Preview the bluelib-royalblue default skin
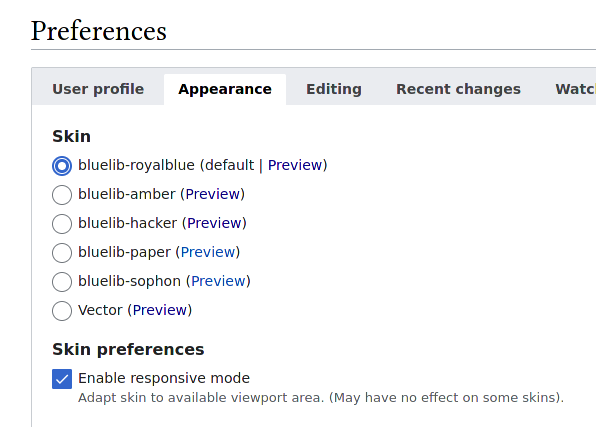The image size is (596, 427). pos(295,165)
